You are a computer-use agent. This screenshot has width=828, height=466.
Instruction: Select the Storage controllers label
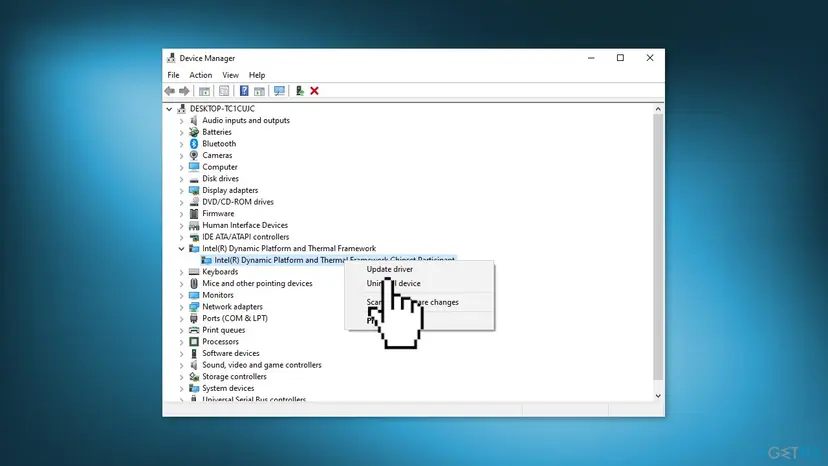pyautogui.click(x=234, y=376)
